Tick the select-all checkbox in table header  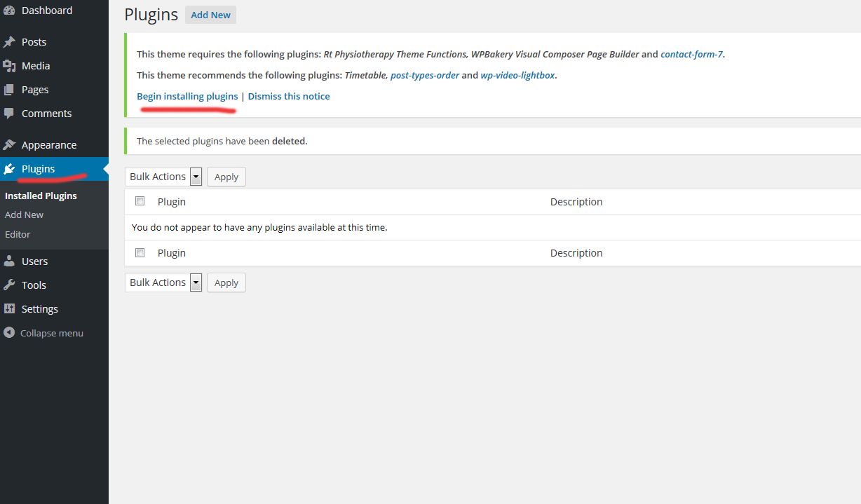pyautogui.click(x=140, y=201)
